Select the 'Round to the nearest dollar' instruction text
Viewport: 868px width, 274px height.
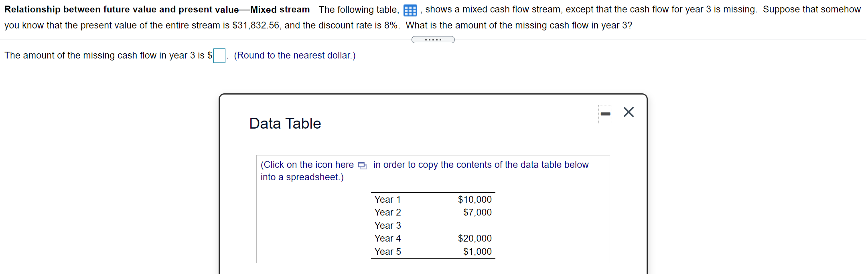pyautogui.click(x=295, y=55)
